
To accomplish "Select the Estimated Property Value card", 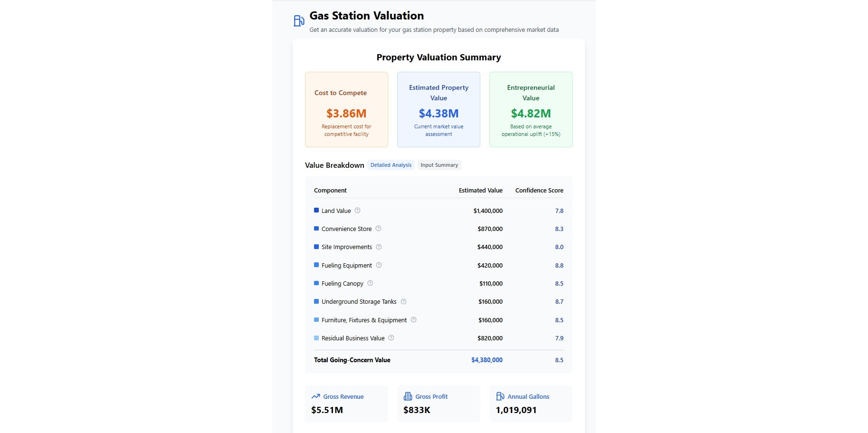I will click(x=438, y=109).
